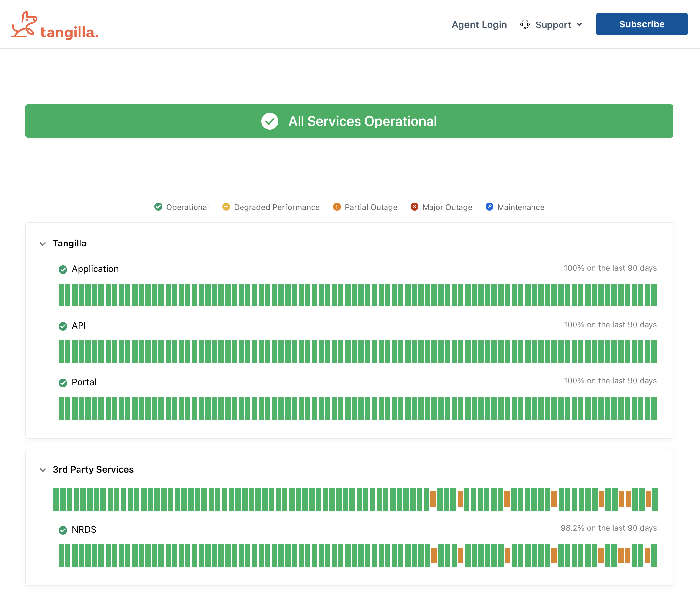
Task: Click the last day bar in Application timeline
Action: point(654,295)
